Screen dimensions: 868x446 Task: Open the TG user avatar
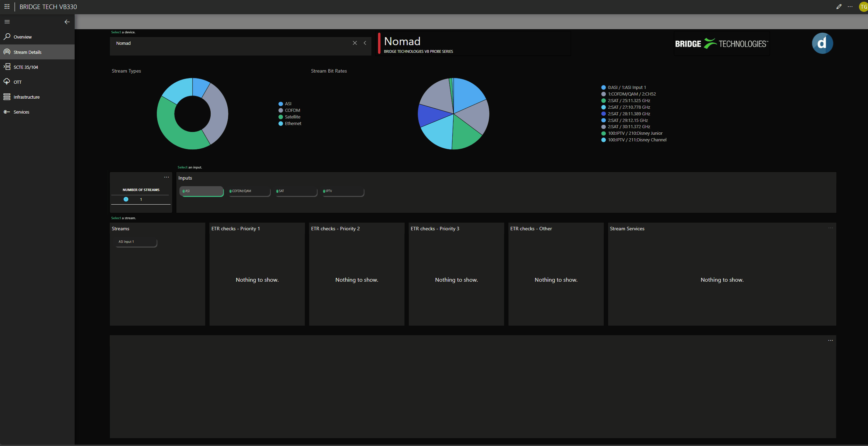click(x=863, y=7)
